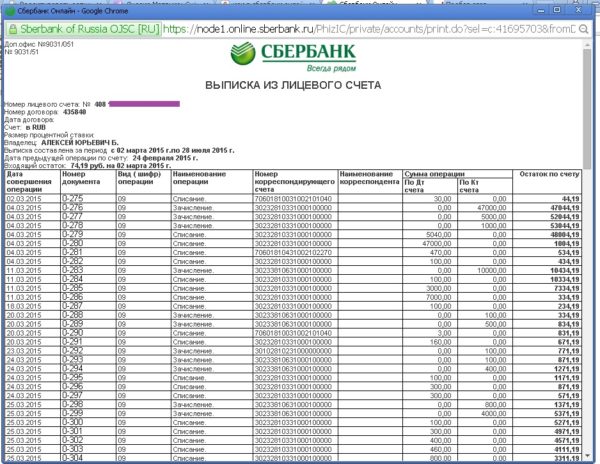Minimize the Sberbank Online popup window
Viewport: 600px width, 464px height.
(541, 10)
